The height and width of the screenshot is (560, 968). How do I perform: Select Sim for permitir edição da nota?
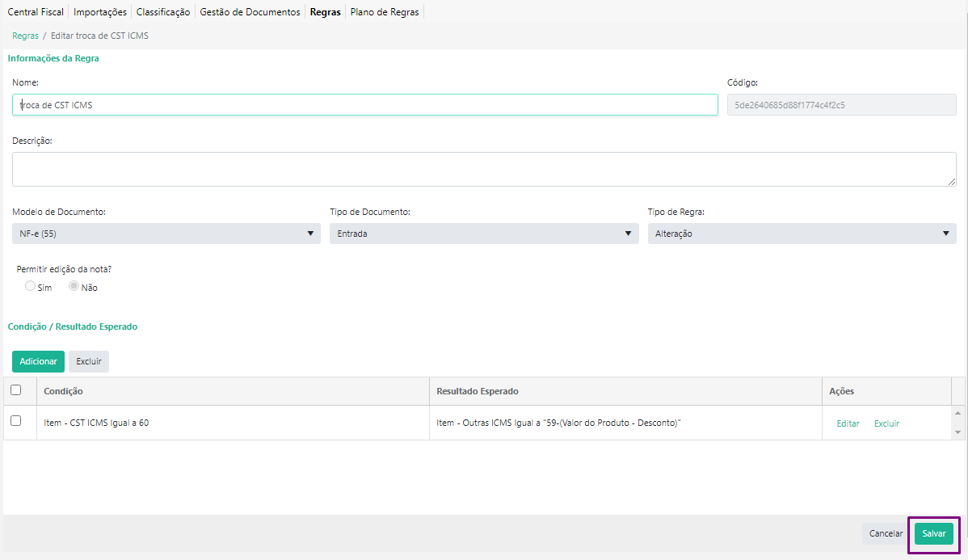click(31, 286)
